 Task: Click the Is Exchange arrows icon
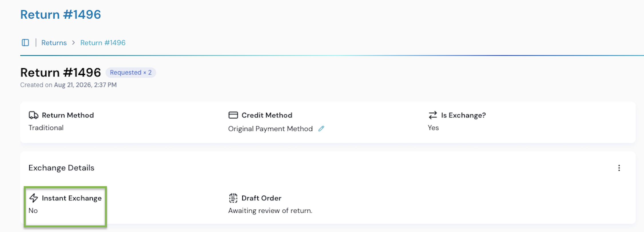coord(433,115)
